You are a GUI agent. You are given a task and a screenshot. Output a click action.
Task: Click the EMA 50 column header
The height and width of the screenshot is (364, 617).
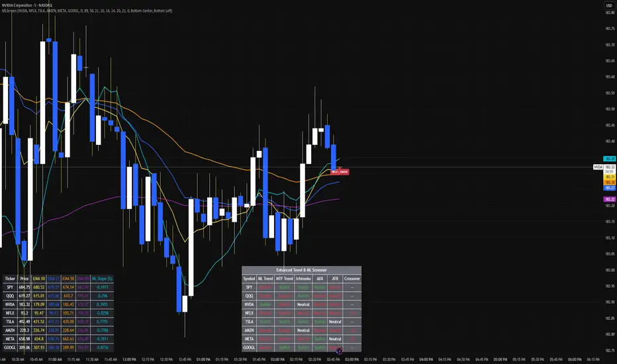coord(68,279)
